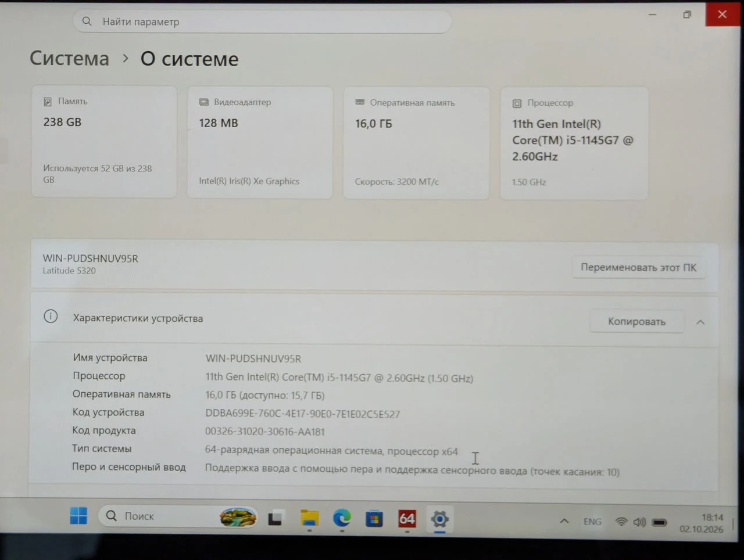The width and height of the screenshot is (744, 560).
Task: Open Microsoft Edge from the taskbar
Action: (x=342, y=518)
